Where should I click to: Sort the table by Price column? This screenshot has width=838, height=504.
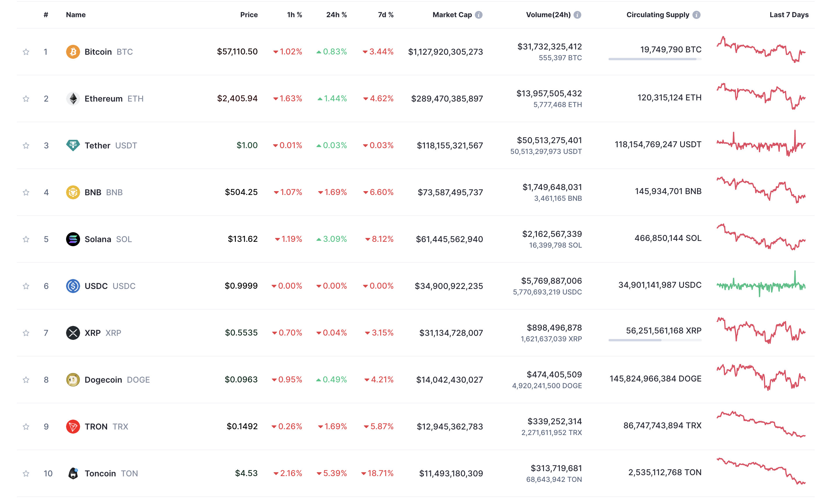[x=249, y=15]
